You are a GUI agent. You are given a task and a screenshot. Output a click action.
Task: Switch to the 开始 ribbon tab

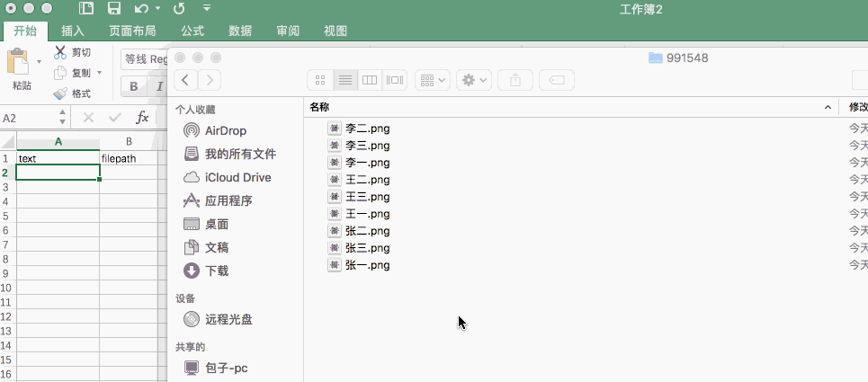(x=25, y=31)
